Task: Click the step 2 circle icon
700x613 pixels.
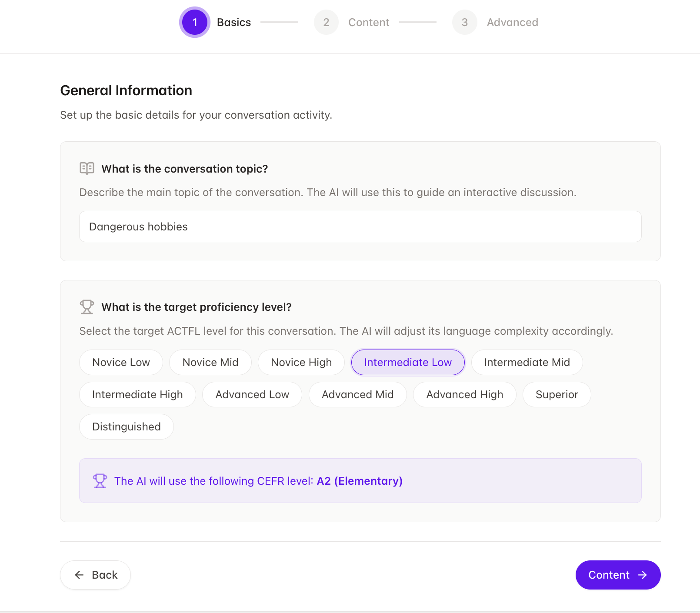Action: (326, 22)
